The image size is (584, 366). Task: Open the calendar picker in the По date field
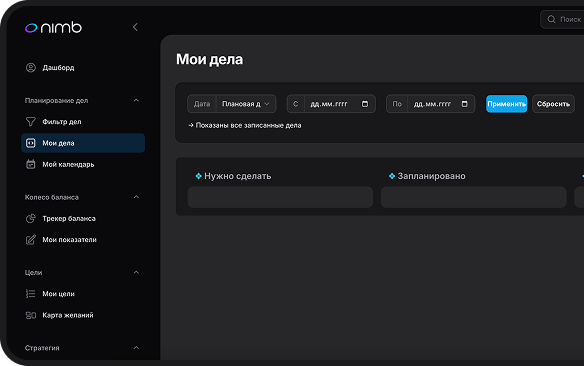pyautogui.click(x=464, y=104)
